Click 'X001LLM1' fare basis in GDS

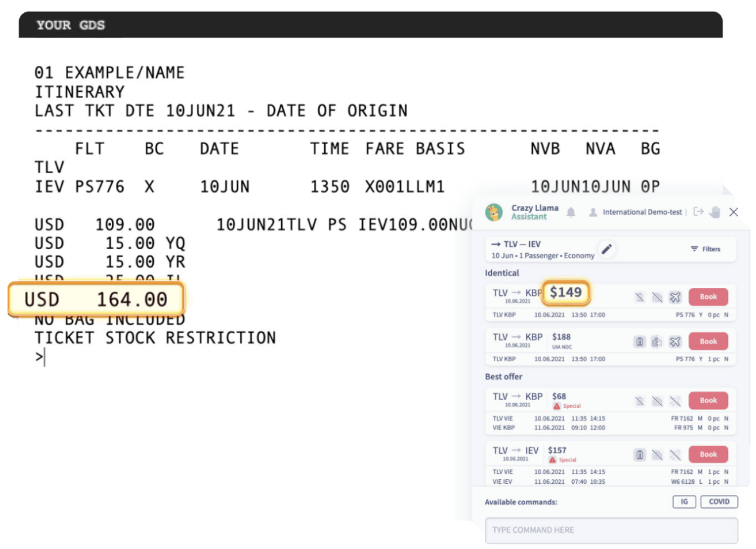click(404, 186)
